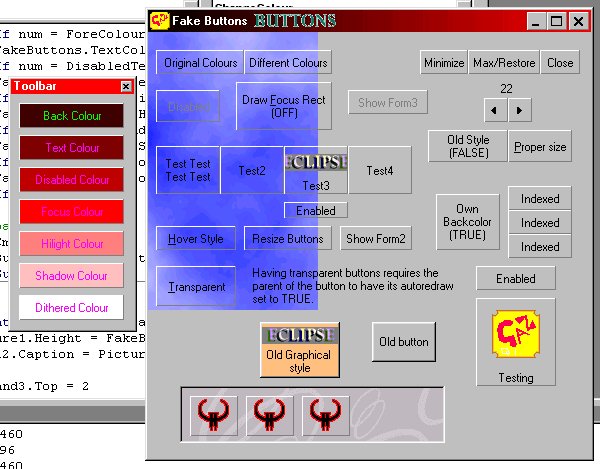Close the Toolbar palette window
The height and width of the screenshot is (469, 600).
click(126, 87)
